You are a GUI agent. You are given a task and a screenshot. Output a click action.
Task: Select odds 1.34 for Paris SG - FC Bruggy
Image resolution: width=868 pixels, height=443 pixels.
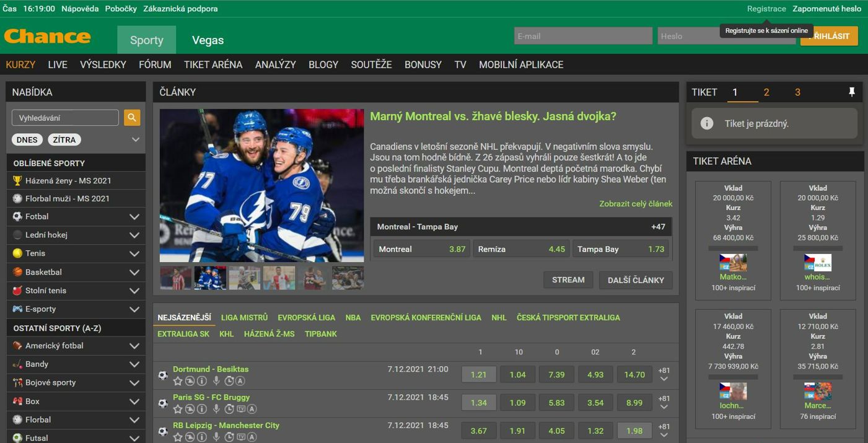pyautogui.click(x=479, y=403)
